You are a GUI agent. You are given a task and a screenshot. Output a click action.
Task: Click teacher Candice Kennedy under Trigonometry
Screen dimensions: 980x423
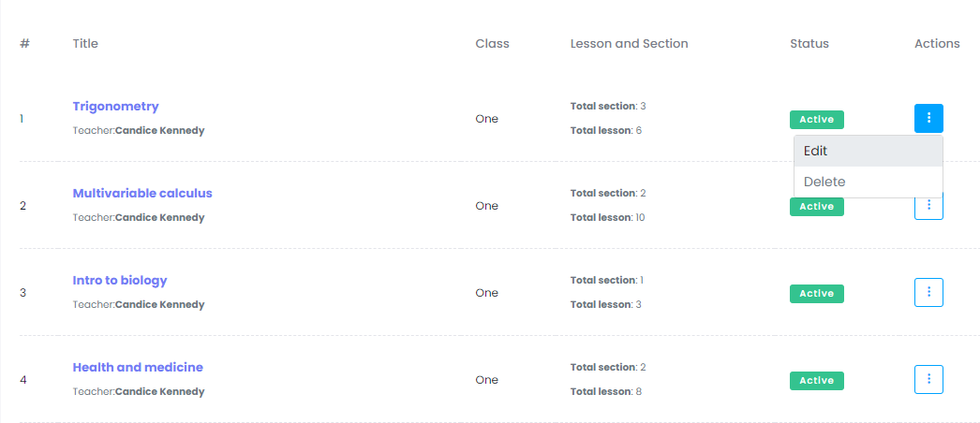tap(159, 130)
